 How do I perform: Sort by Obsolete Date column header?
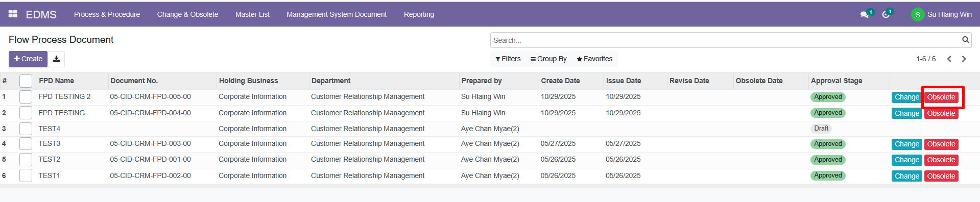759,81
